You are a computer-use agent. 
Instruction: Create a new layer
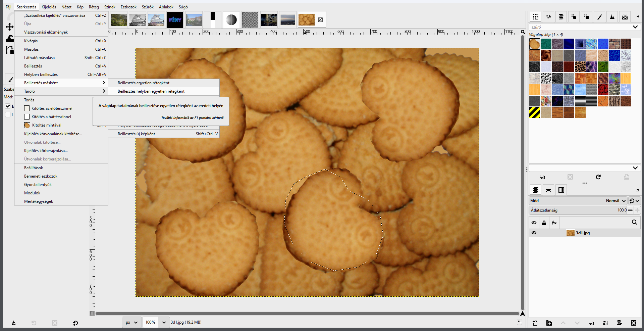[535, 323]
